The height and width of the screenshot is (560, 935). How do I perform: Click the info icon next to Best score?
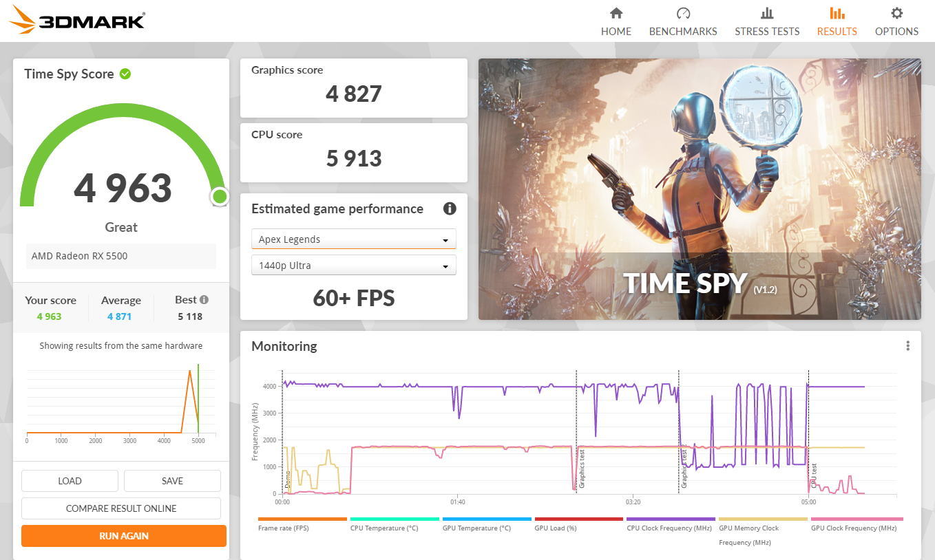pos(204,300)
